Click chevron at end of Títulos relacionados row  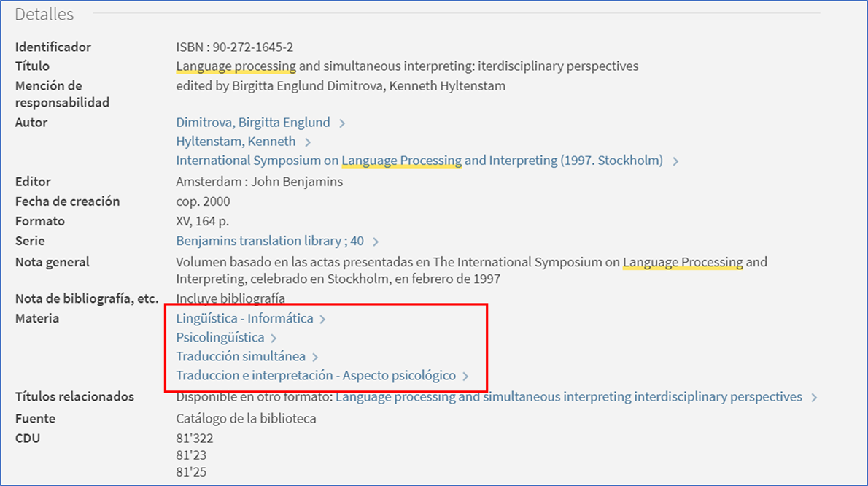[814, 398]
